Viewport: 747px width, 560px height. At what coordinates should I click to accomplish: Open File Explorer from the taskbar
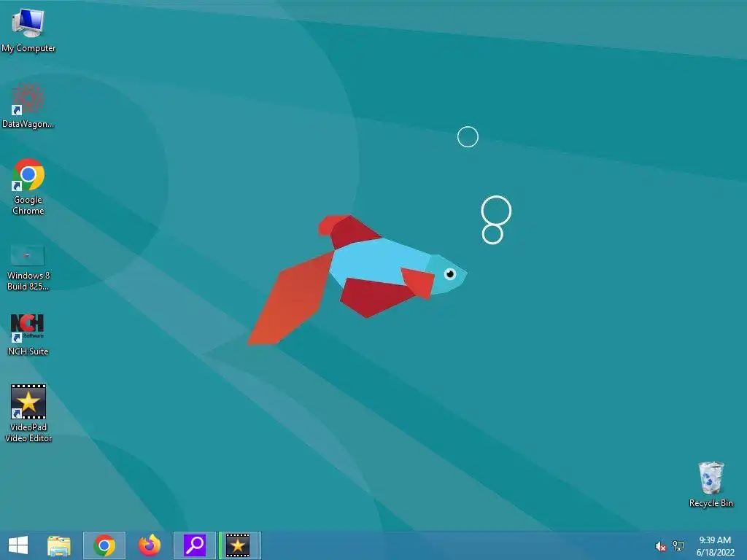(59, 545)
